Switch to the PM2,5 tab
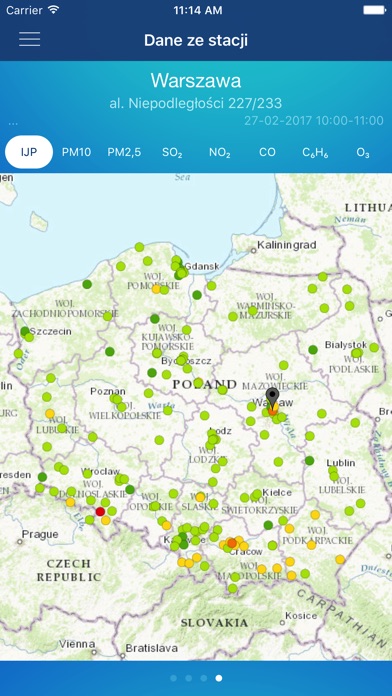 click(x=124, y=152)
